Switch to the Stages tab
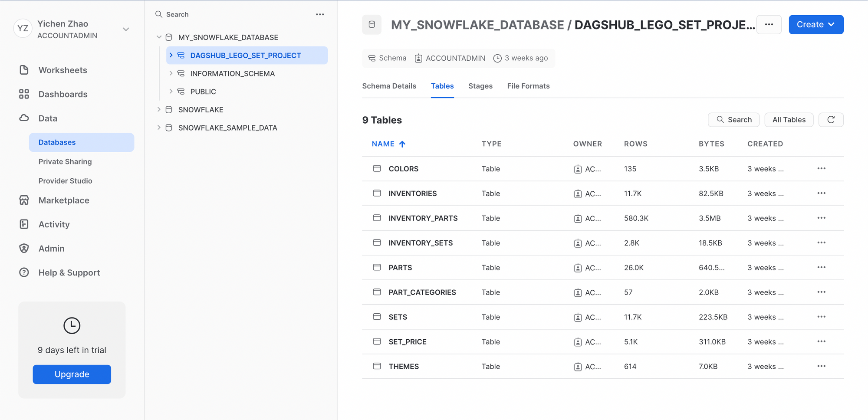Screen dimensions: 868x420 [x=480, y=86]
